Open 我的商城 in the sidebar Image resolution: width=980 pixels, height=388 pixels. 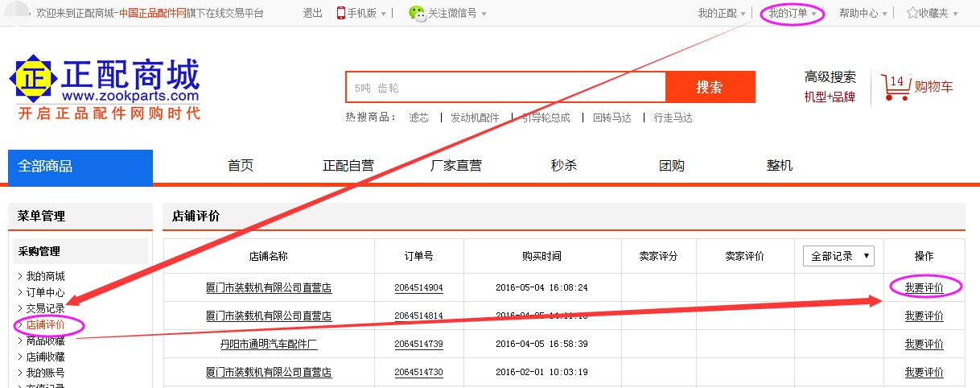coord(46,276)
